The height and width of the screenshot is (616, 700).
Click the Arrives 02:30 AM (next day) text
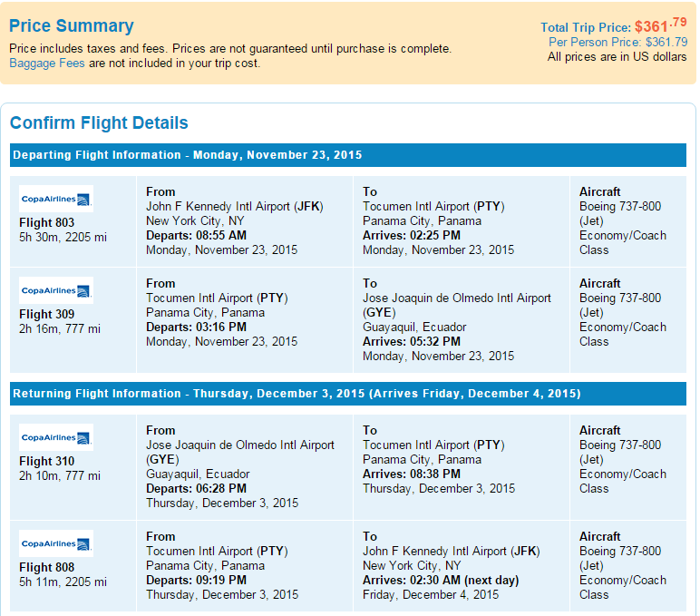click(x=441, y=581)
